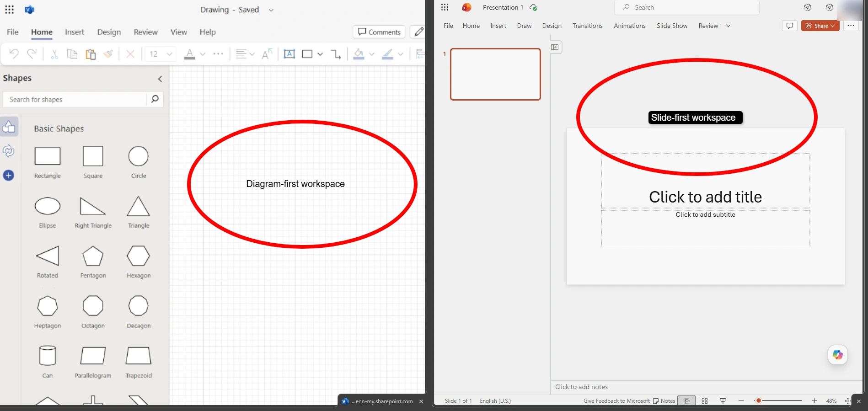Open the app launcher in the Visio window
The width and height of the screenshot is (868, 411).
9,10
